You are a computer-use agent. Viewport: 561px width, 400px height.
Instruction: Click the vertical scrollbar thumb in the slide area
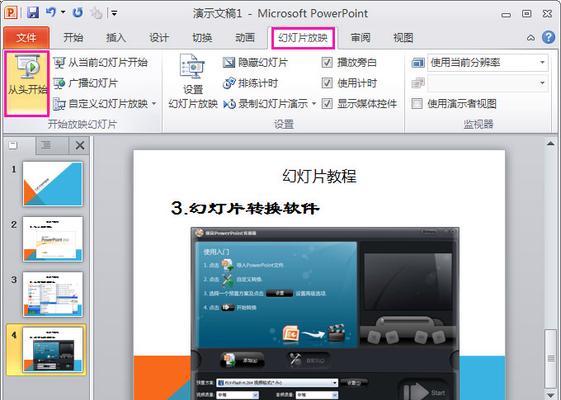click(551, 357)
